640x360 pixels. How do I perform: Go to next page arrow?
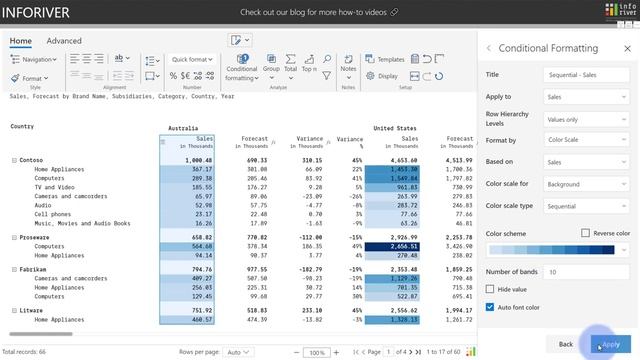coord(411,352)
